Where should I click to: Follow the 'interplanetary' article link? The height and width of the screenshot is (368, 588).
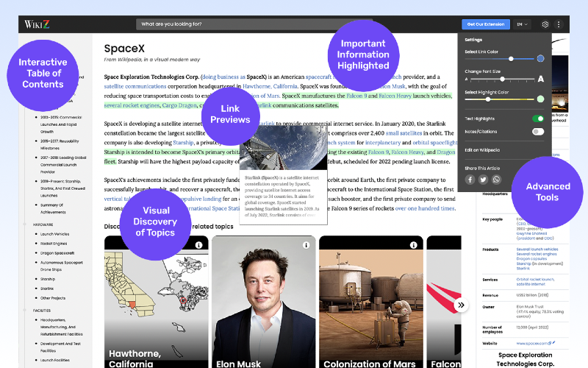click(x=383, y=143)
